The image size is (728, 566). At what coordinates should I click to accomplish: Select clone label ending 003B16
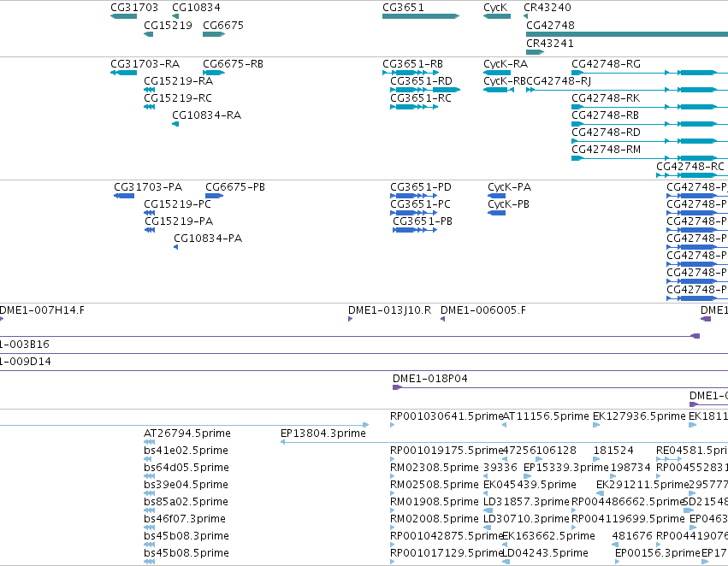[24, 345]
